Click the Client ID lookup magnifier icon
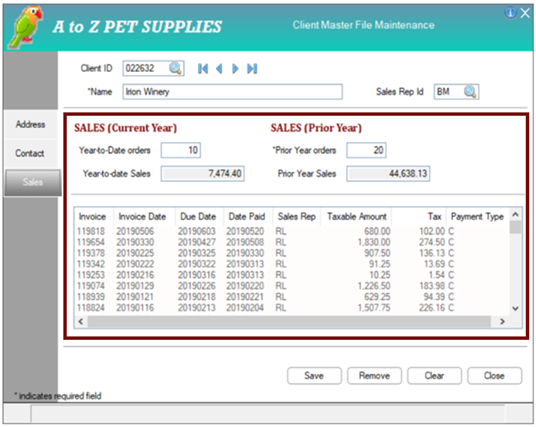536x427 pixels. (x=175, y=68)
